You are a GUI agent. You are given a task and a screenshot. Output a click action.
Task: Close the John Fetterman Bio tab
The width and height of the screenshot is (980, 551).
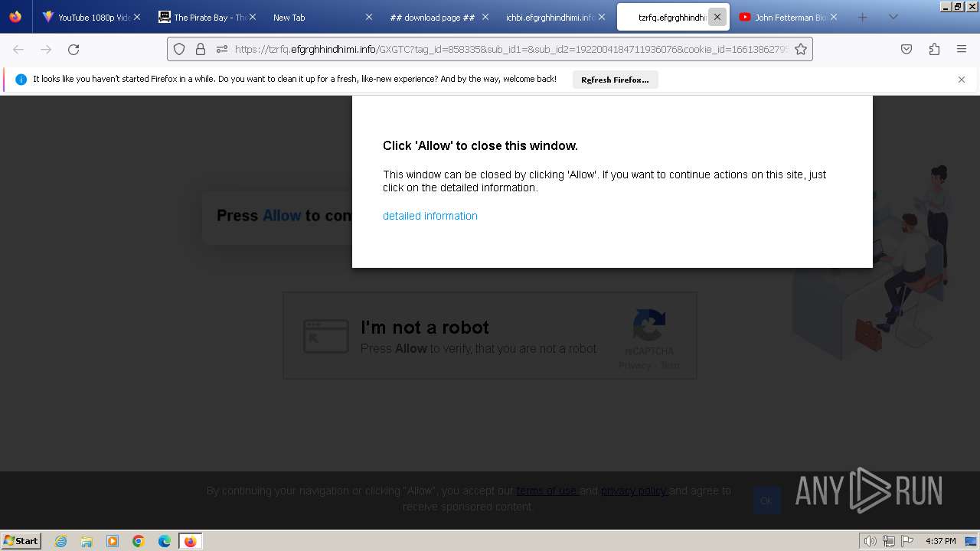(x=833, y=17)
